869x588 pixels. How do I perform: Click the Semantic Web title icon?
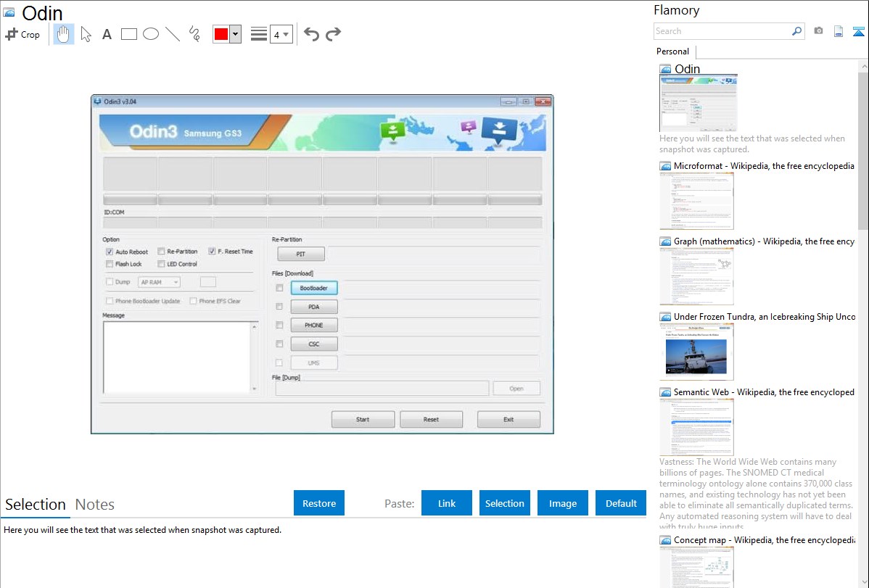click(x=665, y=392)
